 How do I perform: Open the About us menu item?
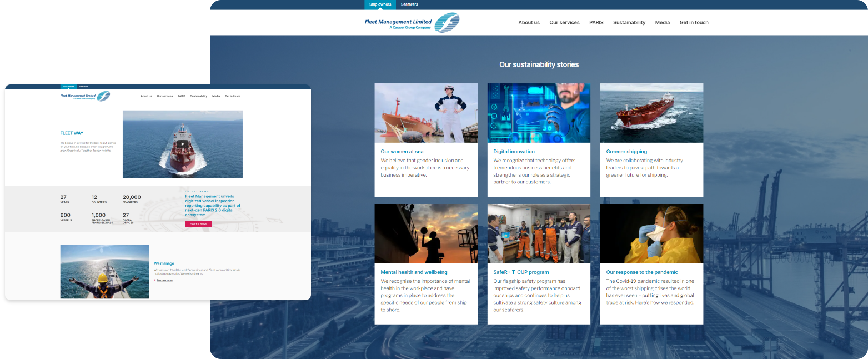tap(529, 22)
